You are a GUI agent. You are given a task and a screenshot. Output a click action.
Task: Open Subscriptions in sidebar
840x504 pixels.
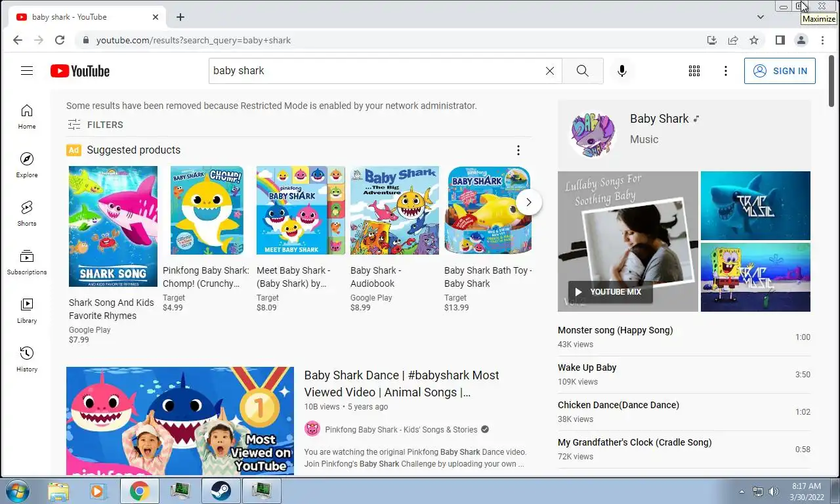[27, 262]
